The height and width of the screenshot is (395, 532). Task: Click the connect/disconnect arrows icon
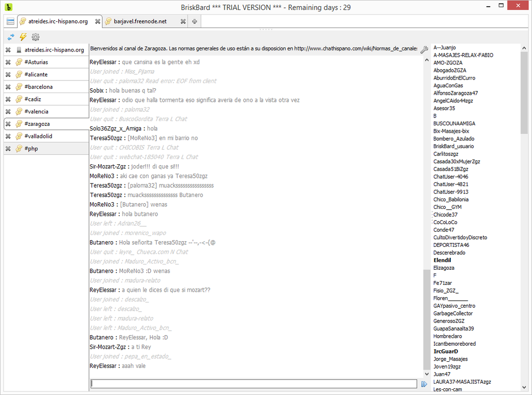click(11, 37)
